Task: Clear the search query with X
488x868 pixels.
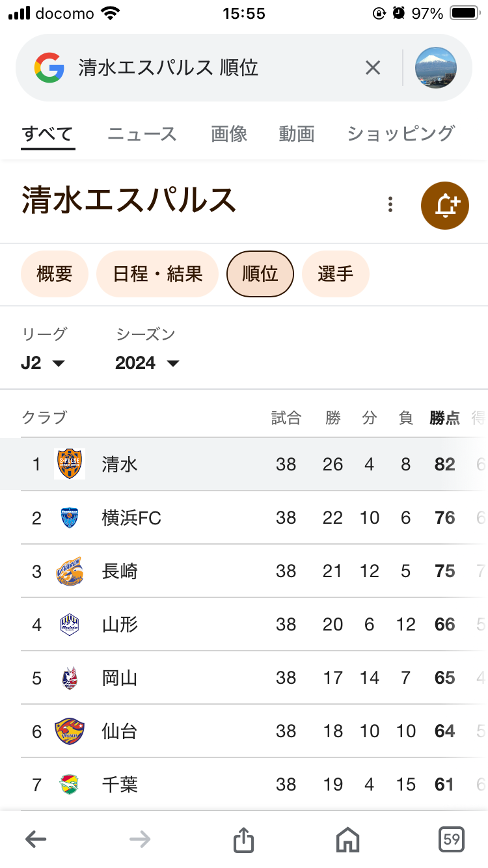Action: pyautogui.click(x=373, y=68)
